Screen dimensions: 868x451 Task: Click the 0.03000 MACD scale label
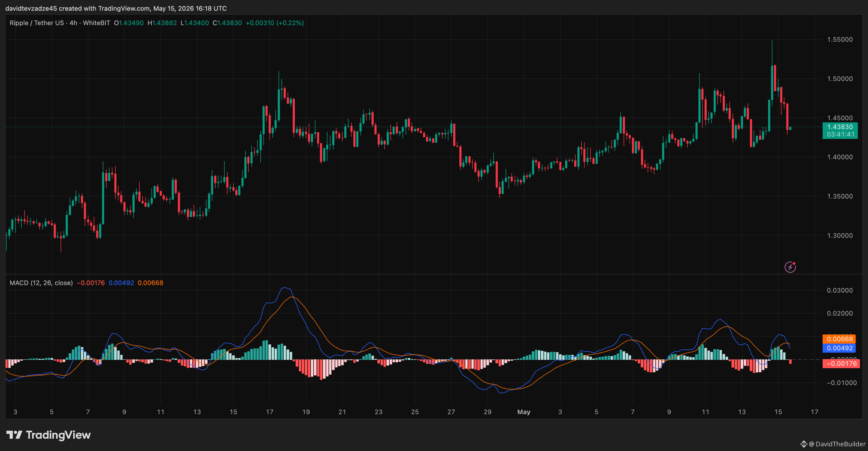840,290
